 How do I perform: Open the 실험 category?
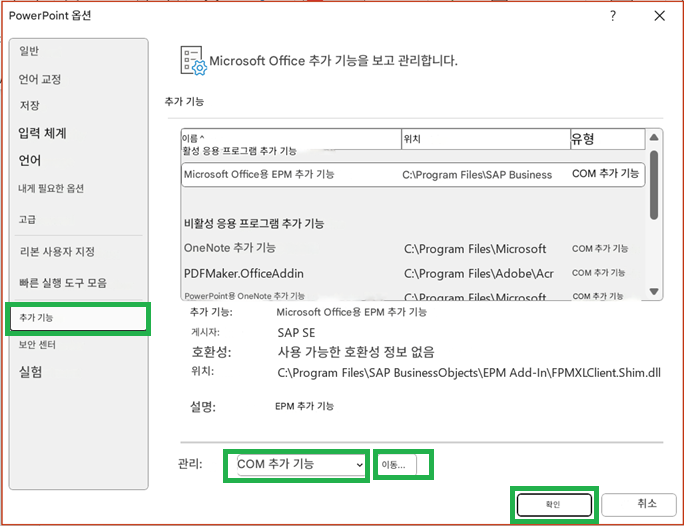tap(30, 372)
